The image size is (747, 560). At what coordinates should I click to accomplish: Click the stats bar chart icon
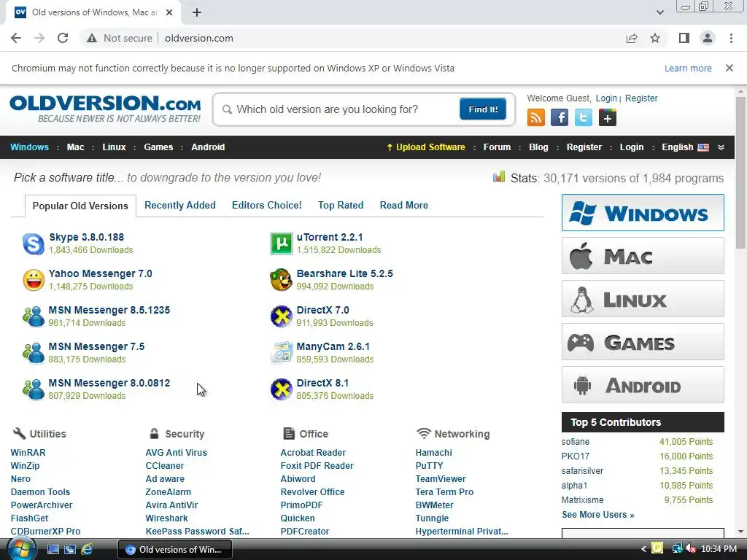[x=499, y=177]
